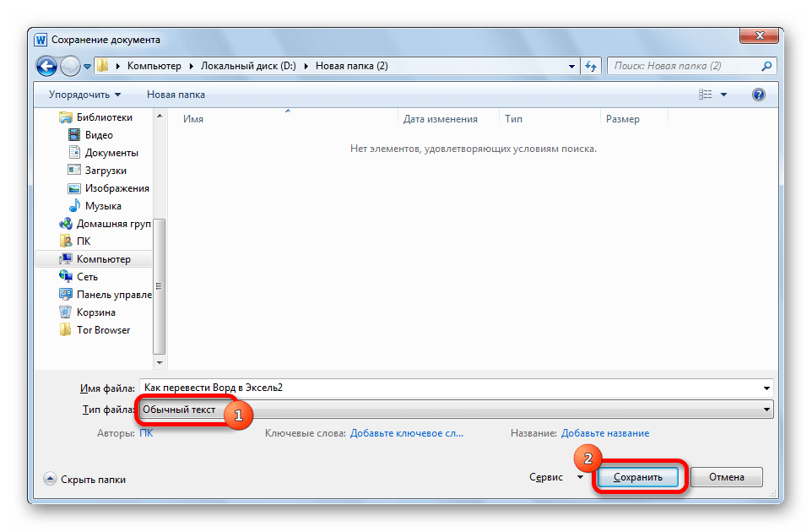Screen dimensions: 812x532
Task: Select Корзина in navigation pane
Action: [x=95, y=312]
